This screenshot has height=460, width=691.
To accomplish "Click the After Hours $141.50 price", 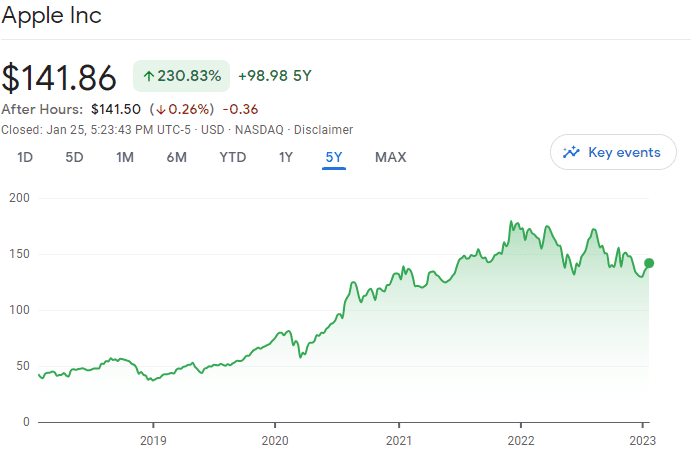I will coord(116,109).
